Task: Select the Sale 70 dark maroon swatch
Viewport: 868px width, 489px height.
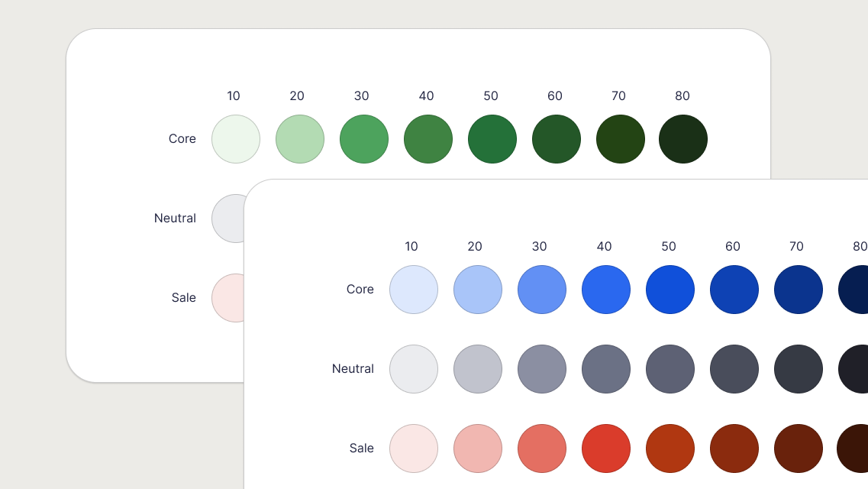Action: point(798,449)
